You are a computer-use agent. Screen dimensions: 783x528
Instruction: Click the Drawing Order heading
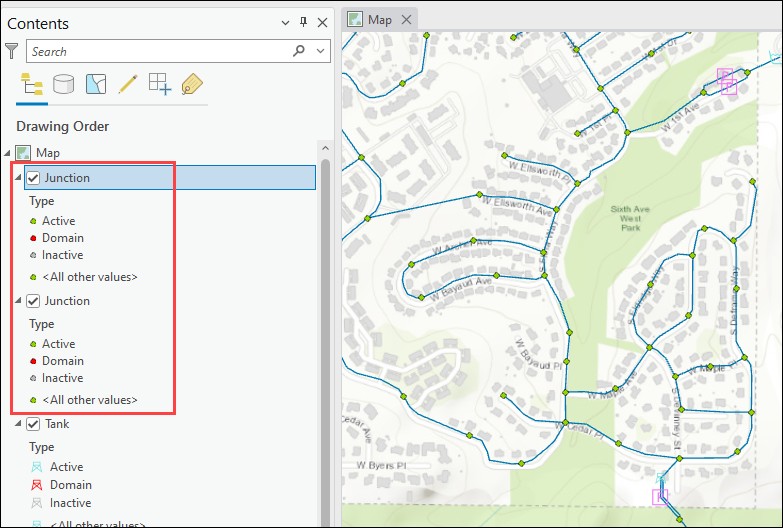point(62,126)
